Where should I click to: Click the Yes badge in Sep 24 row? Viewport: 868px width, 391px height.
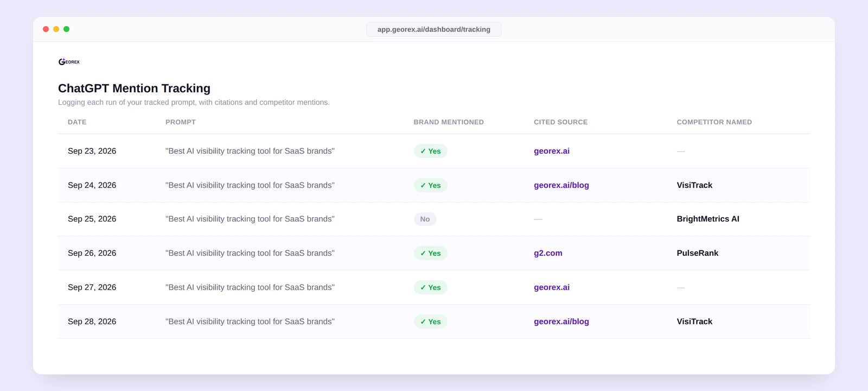click(431, 185)
